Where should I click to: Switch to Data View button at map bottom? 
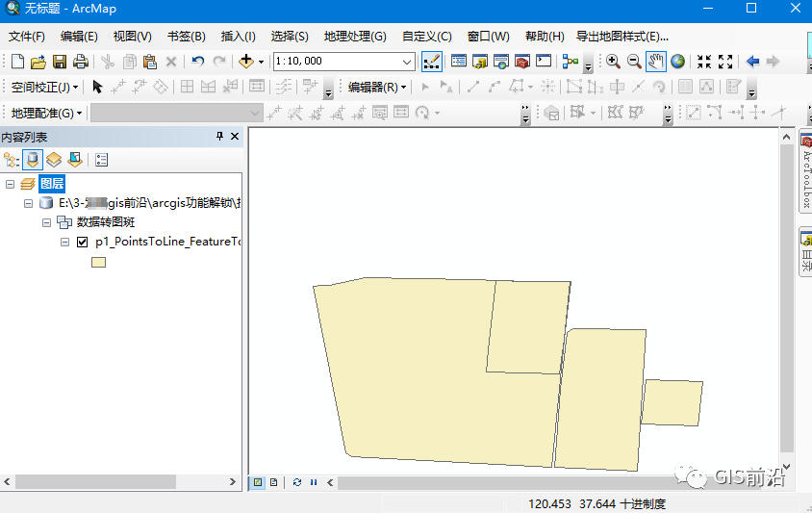click(258, 482)
